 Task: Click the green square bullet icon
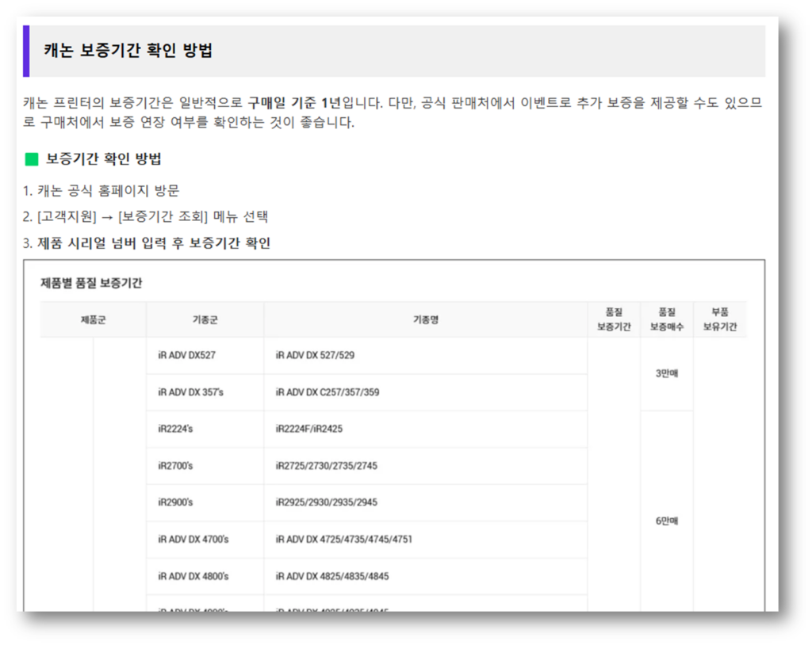click(x=32, y=159)
